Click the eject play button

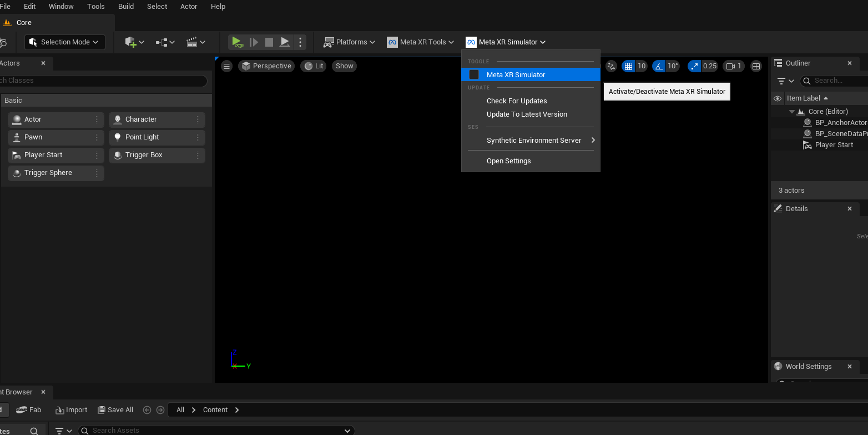[285, 42]
